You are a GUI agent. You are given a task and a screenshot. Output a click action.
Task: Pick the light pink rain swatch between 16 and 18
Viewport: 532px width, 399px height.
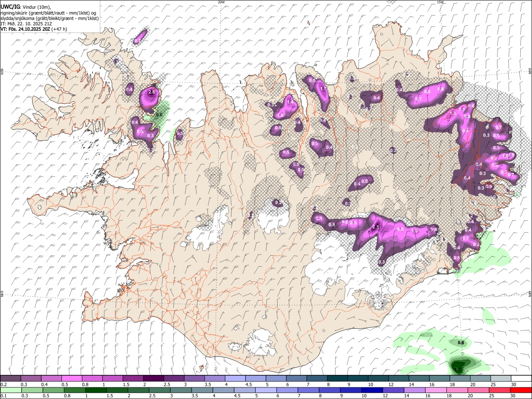point(436,390)
